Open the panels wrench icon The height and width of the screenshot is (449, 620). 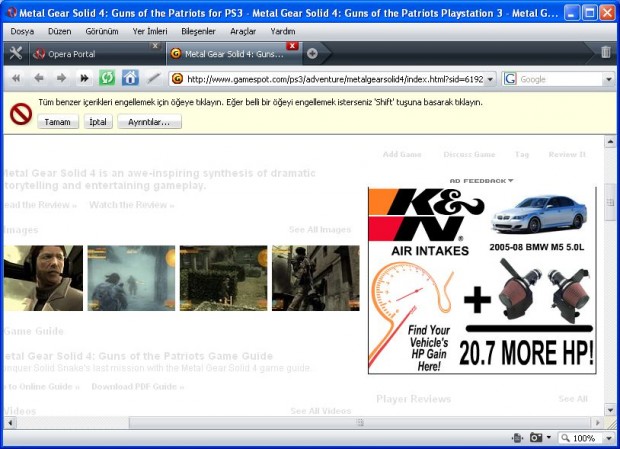pyautogui.click(x=16, y=53)
